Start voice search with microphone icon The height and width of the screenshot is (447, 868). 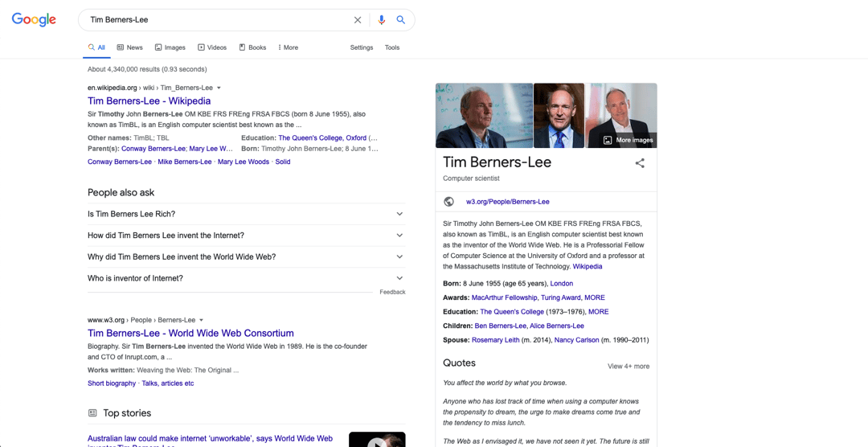(x=382, y=20)
